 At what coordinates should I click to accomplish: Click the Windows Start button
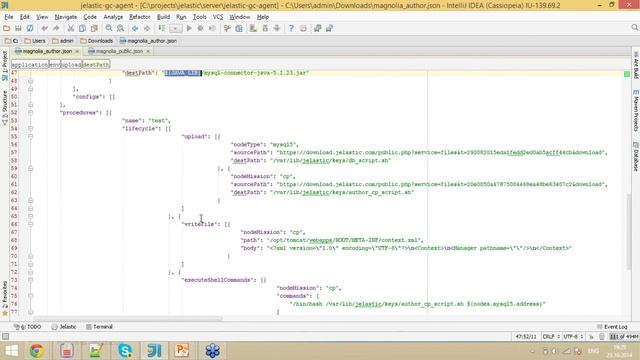point(11,351)
